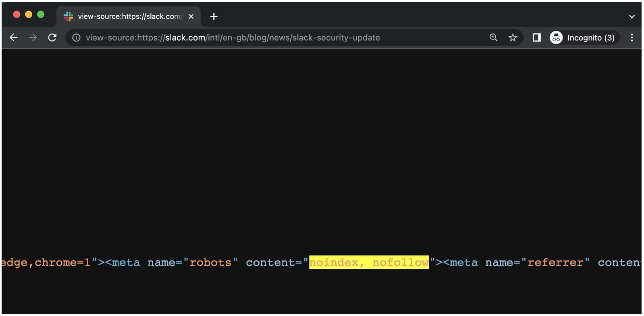Open site information icon in address bar
Screen dimensions: 644x316
[x=76, y=37]
